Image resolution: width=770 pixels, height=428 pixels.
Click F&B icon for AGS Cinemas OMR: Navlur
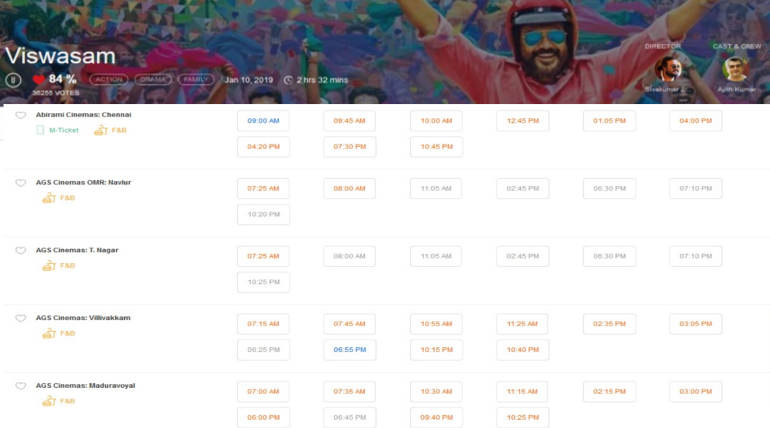(48, 198)
